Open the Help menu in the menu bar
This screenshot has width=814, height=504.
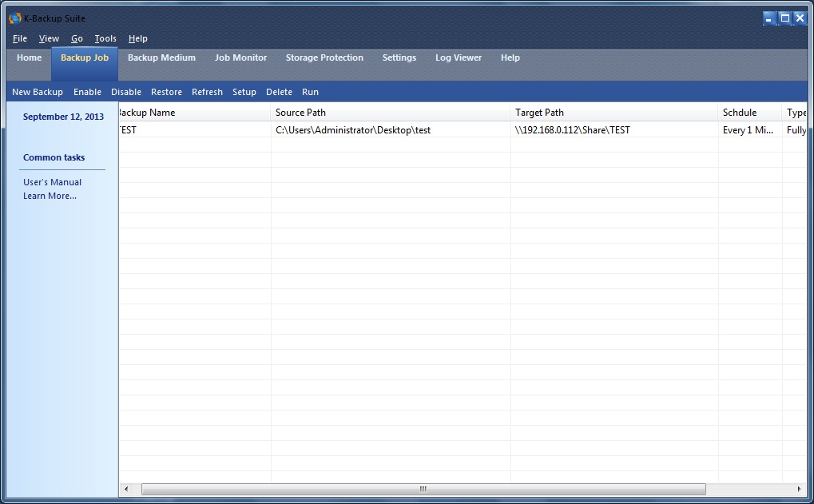tap(138, 38)
